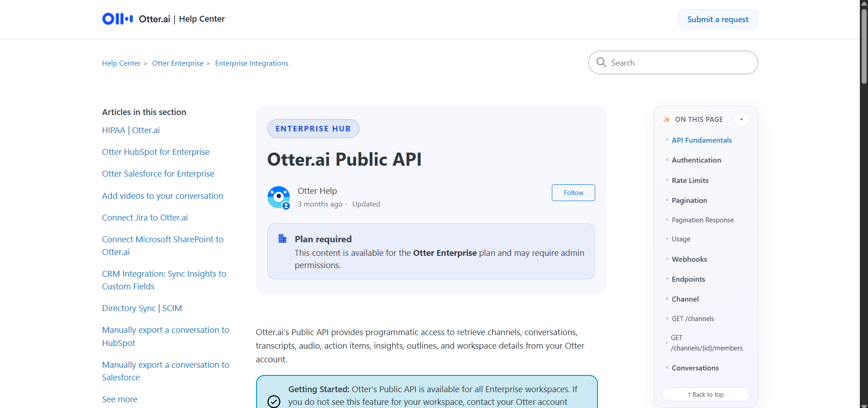Image resolution: width=868 pixels, height=408 pixels.
Task: Collapse the On This Page panel
Action: point(741,120)
